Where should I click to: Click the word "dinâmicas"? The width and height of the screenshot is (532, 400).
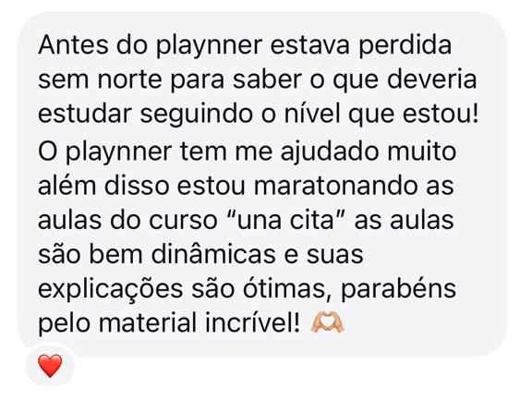pyautogui.click(x=213, y=254)
